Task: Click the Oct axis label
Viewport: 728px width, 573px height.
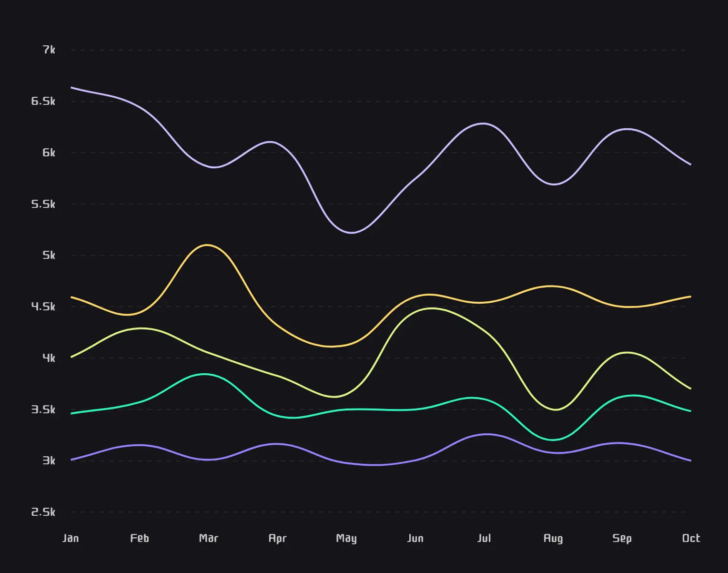Action: click(691, 538)
